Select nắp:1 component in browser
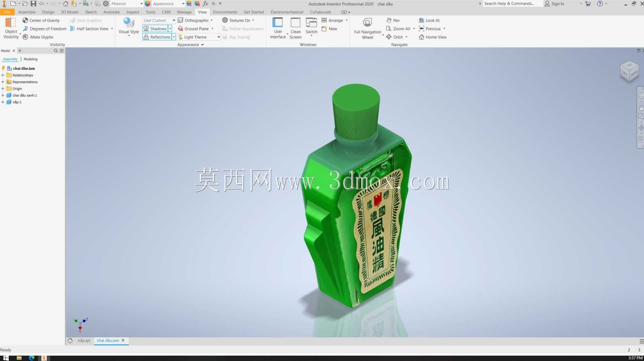Viewport: 644px width, 361px height. [x=17, y=102]
